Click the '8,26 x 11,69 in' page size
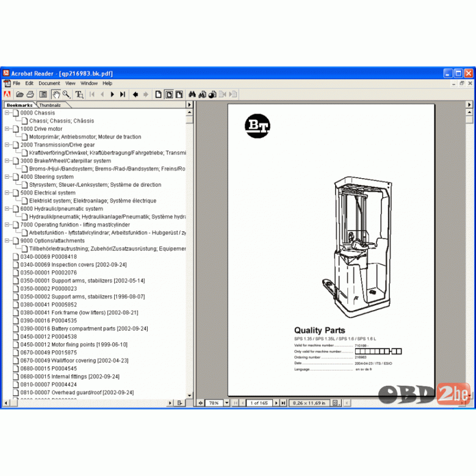 [309, 403]
